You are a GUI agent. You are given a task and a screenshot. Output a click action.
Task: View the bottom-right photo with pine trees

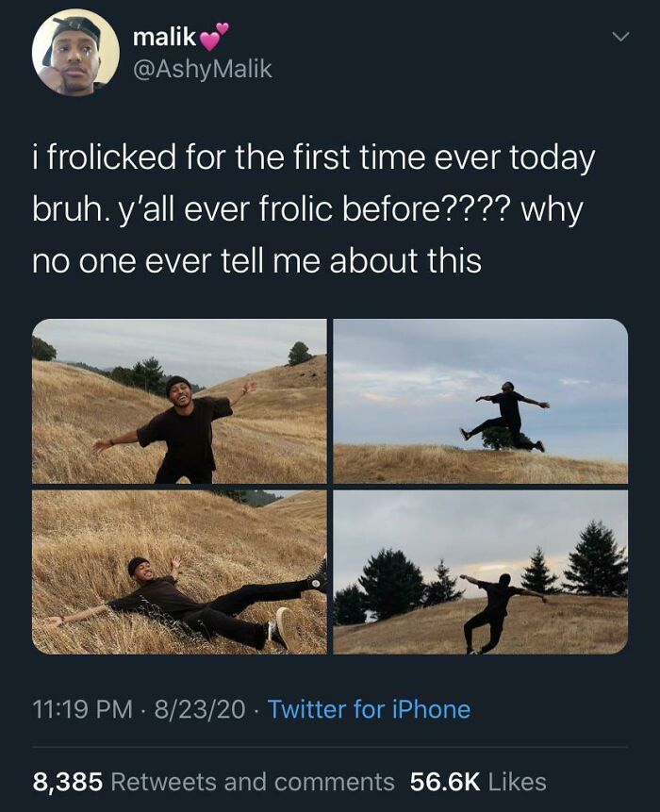(x=480, y=572)
